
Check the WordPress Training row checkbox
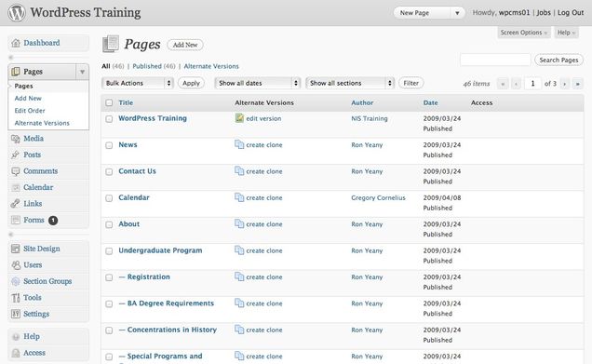point(109,119)
